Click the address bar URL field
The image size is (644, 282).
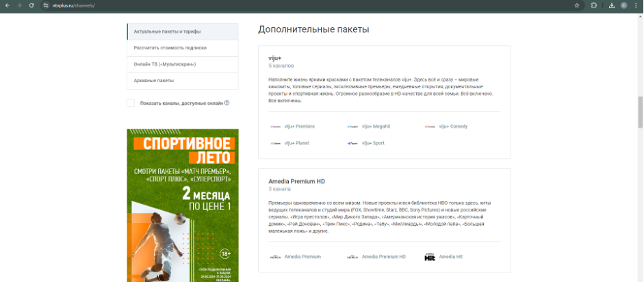[x=312, y=5]
